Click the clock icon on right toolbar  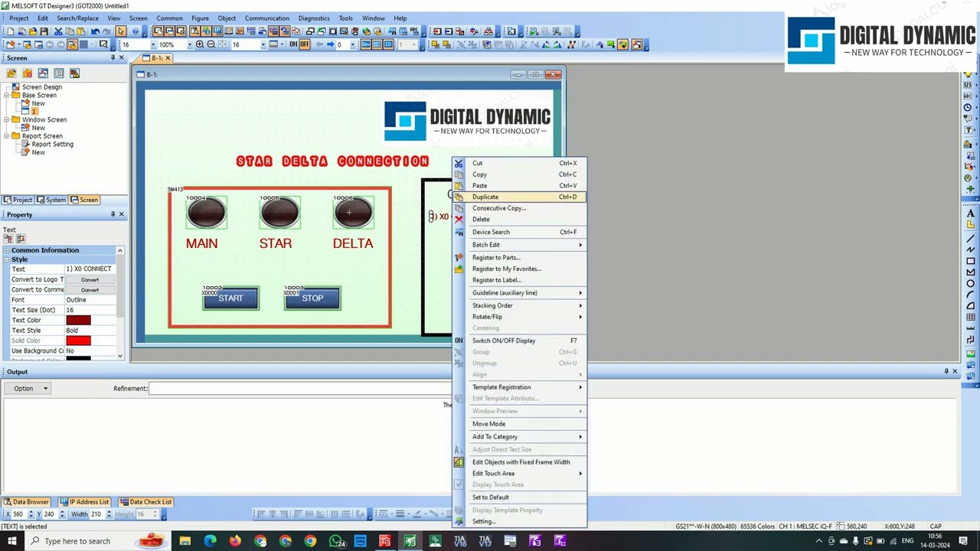pos(968,108)
